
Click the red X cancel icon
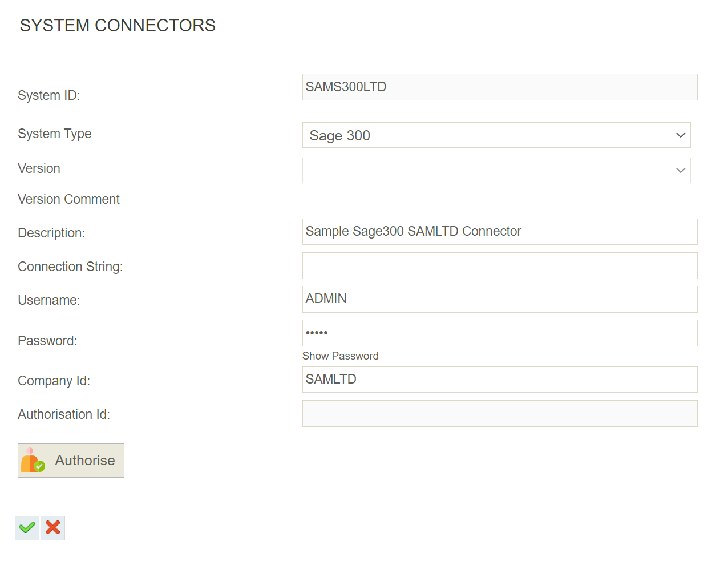(52, 527)
